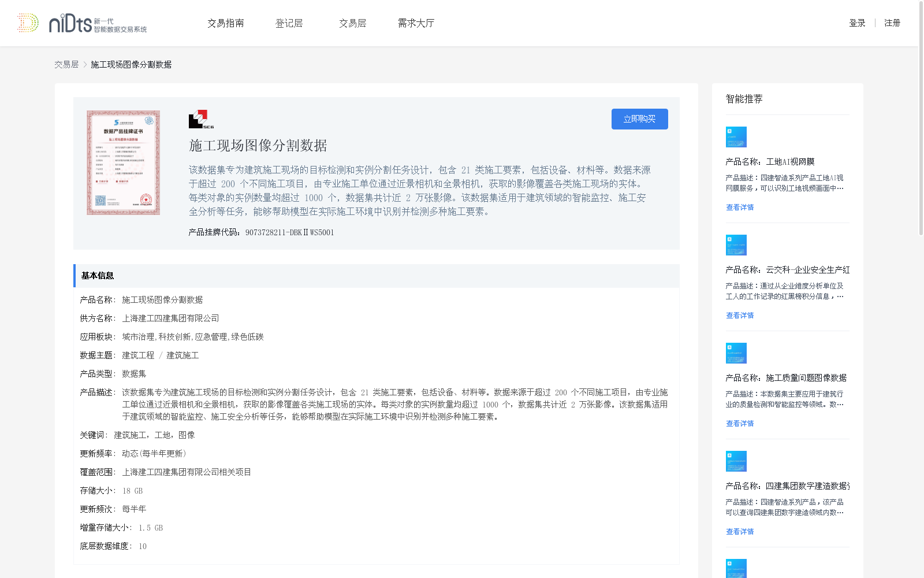This screenshot has height=578, width=924.
Task: Click the 建筑工程 data topic
Action: [x=138, y=355]
